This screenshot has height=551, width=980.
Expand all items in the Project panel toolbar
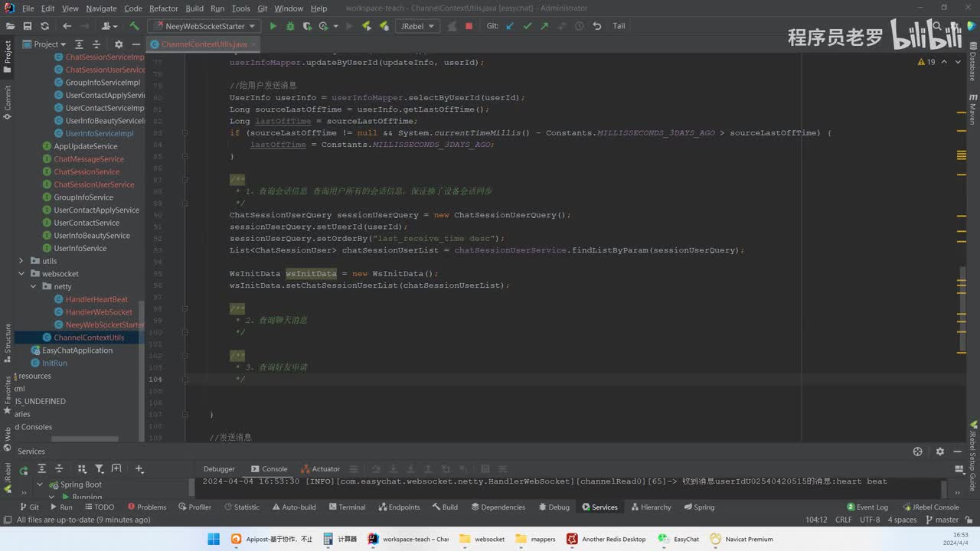point(79,44)
